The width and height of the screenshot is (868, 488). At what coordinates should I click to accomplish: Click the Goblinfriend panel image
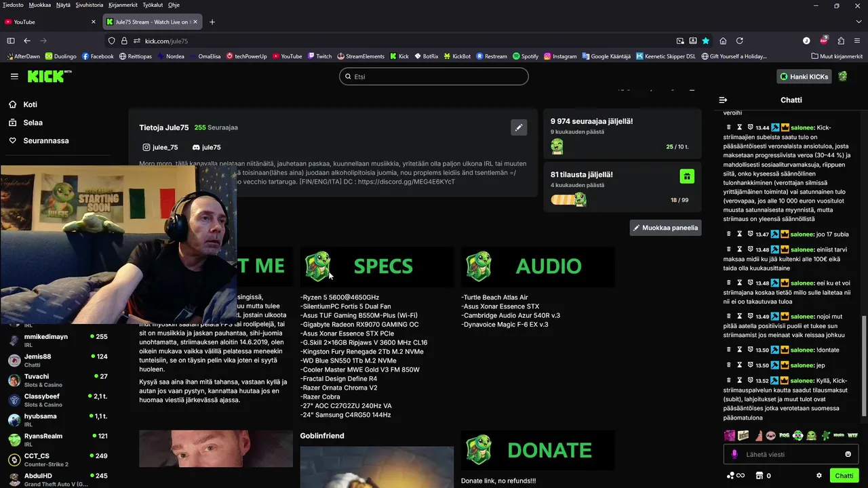coord(377,467)
